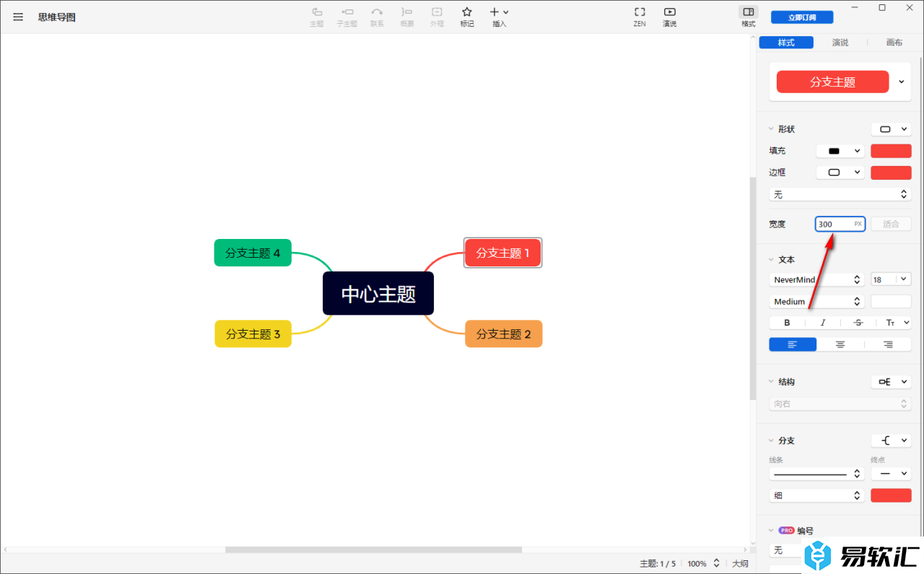
Task: Switch to 大纲 outline view
Action: point(740,563)
